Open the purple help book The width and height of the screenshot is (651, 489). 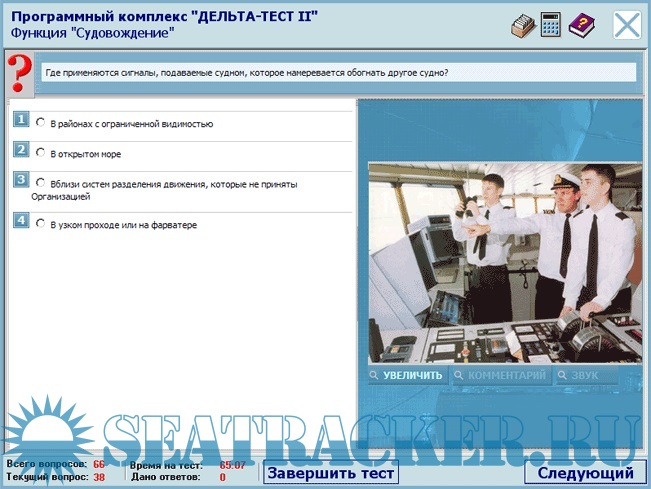(x=581, y=25)
